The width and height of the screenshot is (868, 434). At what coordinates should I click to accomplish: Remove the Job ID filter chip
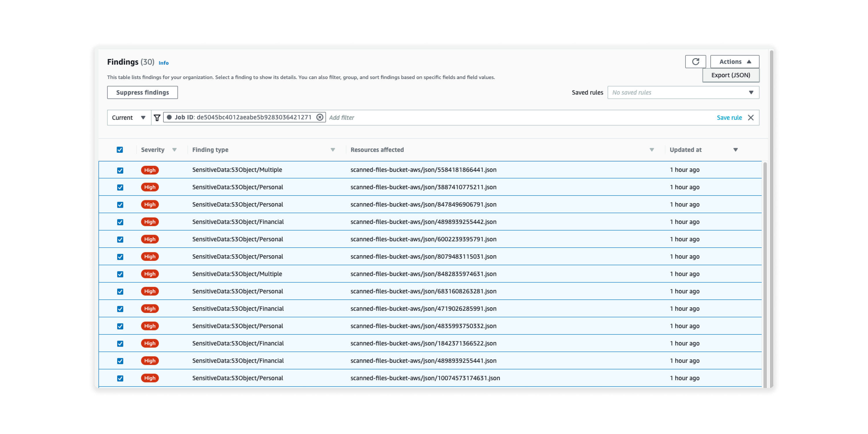320,117
